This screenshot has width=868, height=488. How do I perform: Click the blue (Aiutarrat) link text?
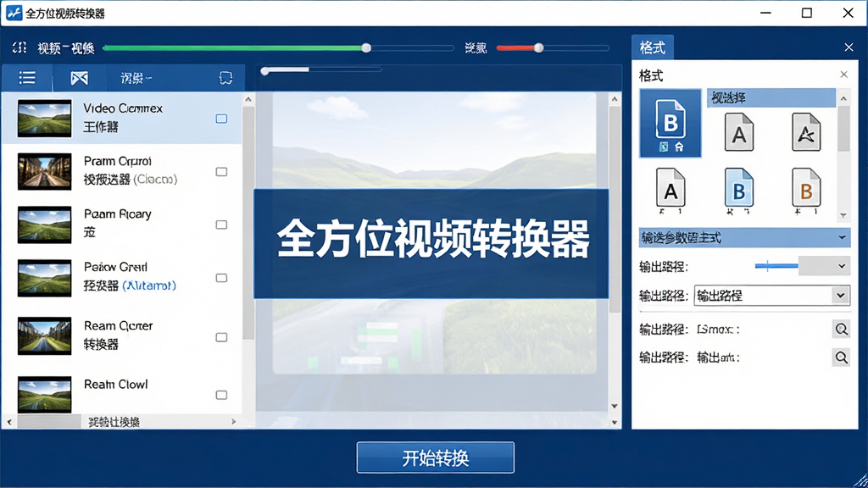coord(149,286)
